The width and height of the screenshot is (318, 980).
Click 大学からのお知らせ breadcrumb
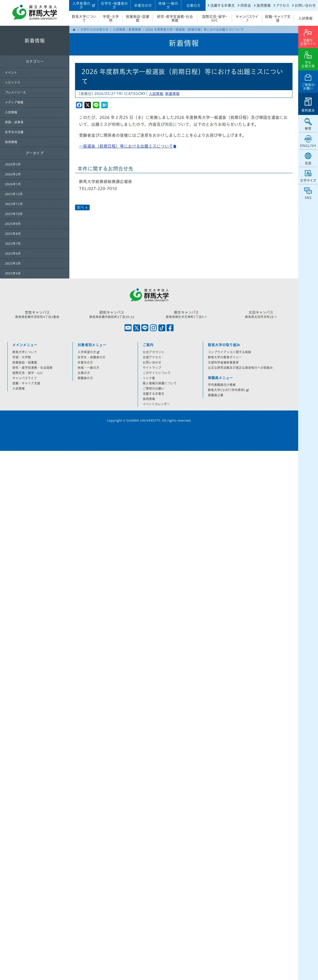pyautogui.click(x=94, y=30)
